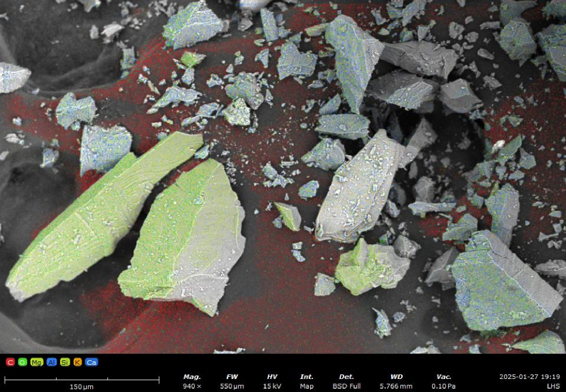Click the Vac. 0.10 Pa vacuum readout
566x392 pixels.
443,382
